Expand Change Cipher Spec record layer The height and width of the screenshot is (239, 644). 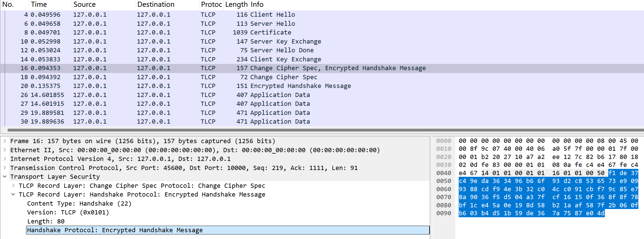13,186
